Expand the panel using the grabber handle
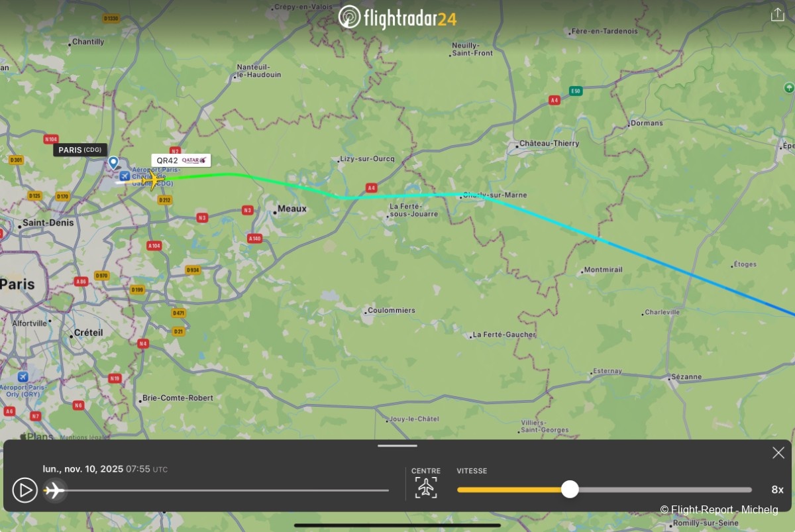This screenshot has height=532, width=795. [x=397, y=446]
